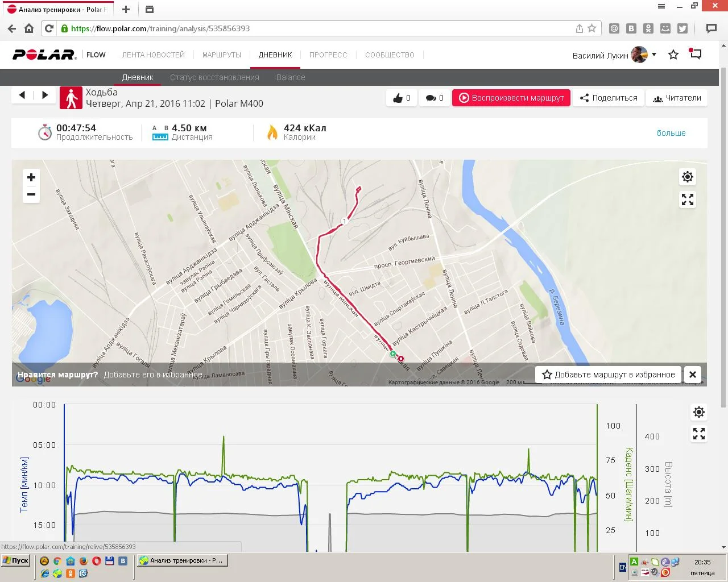The height and width of the screenshot is (582, 728).
Task: Open the Дневник menu
Action: 275,55
